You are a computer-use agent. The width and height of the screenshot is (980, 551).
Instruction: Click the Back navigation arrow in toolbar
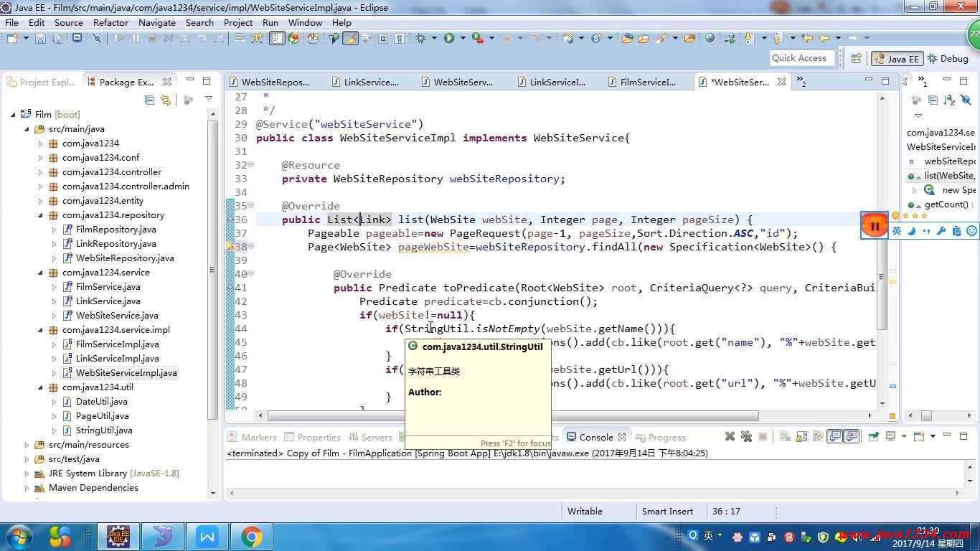(x=824, y=38)
